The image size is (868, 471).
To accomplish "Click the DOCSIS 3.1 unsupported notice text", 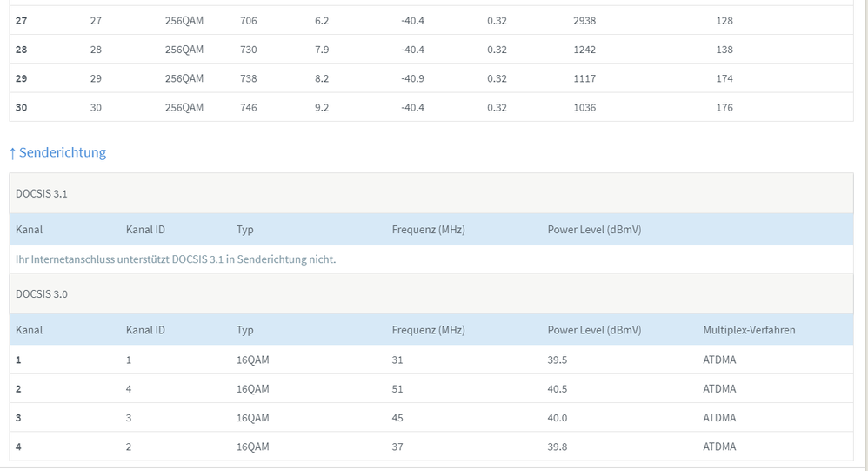I will pos(176,259).
